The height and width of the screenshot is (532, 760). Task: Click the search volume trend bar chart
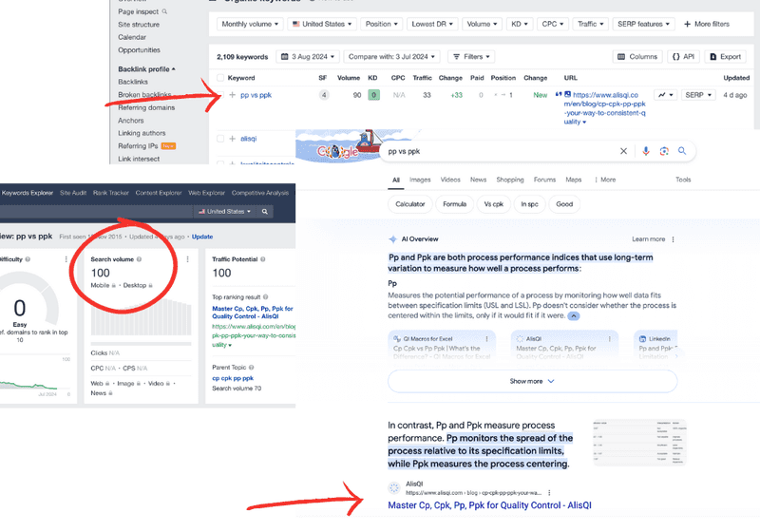pyautogui.click(x=141, y=317)
